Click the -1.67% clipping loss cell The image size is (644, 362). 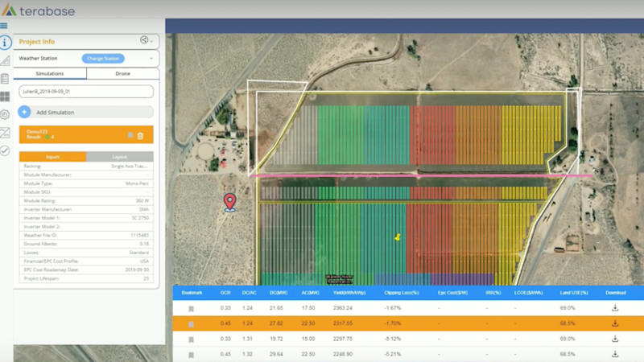(393, 308)
